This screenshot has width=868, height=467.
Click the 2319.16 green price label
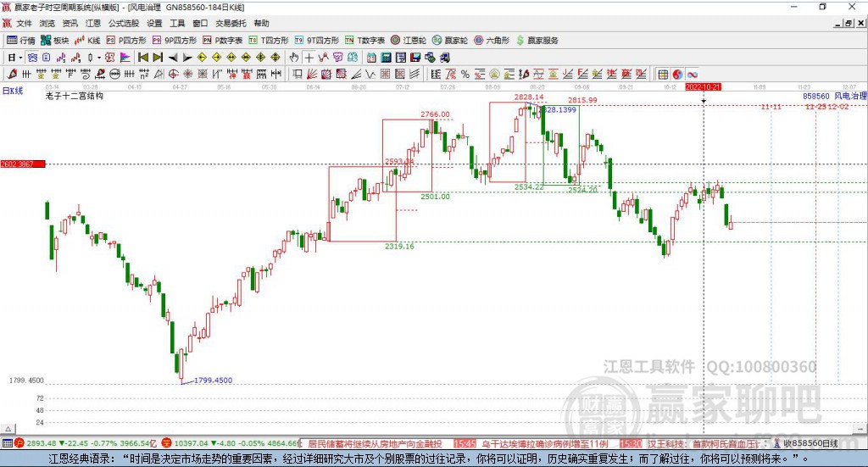(399, 247)
